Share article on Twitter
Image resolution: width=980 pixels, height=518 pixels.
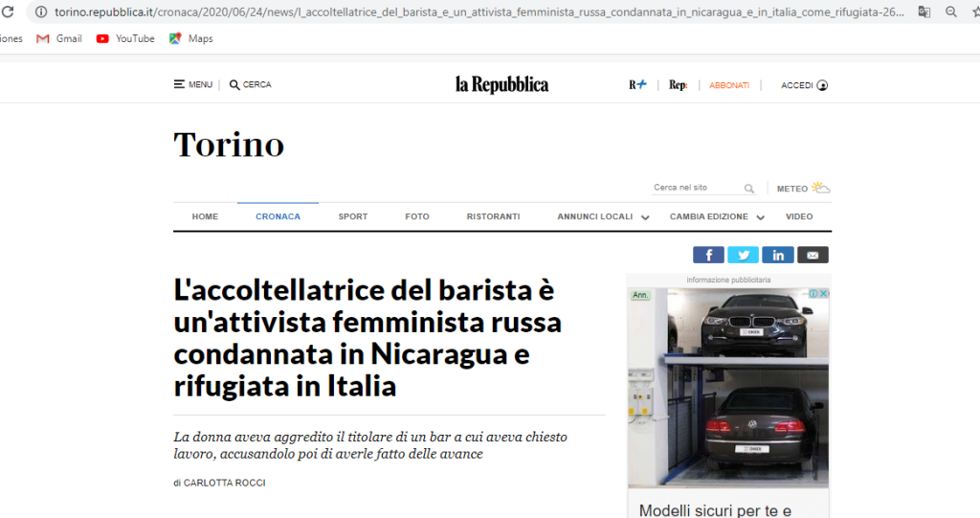[743, 255]
